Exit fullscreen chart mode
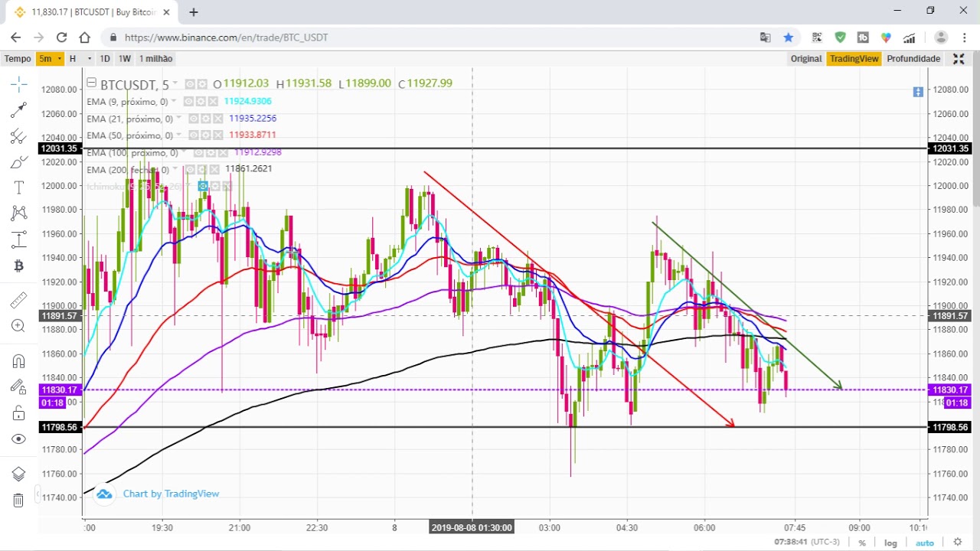The height and width of the screenshot is (551, 980). (x=959, y=59)
